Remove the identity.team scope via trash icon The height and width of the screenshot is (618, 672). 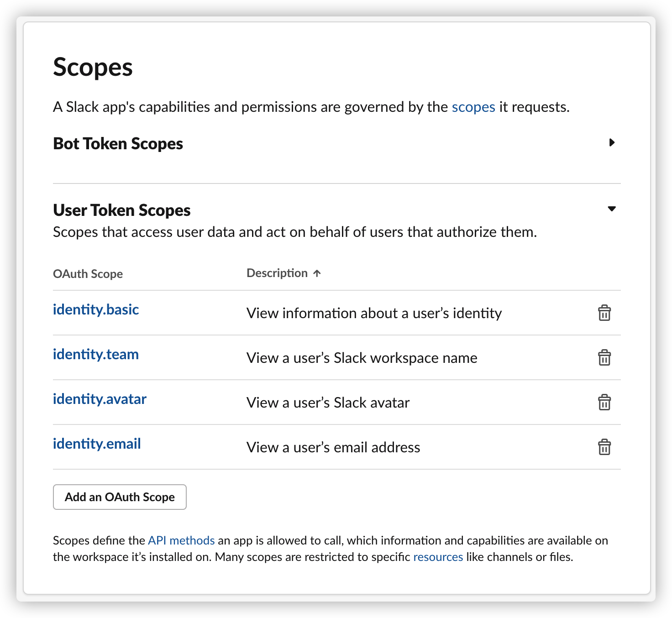604,357
